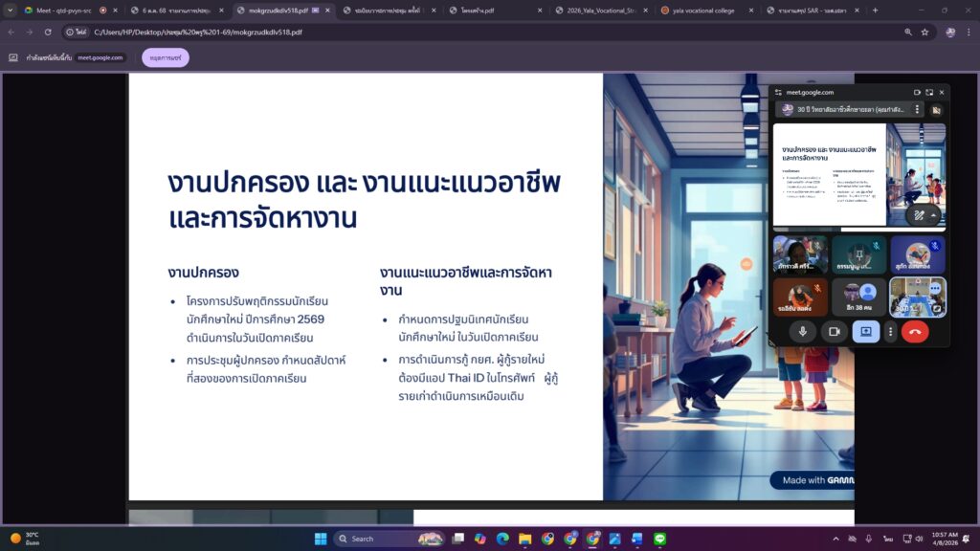Open more options beside the present button
This screenshot has height=551, width=980.
(x=891, y=332)
